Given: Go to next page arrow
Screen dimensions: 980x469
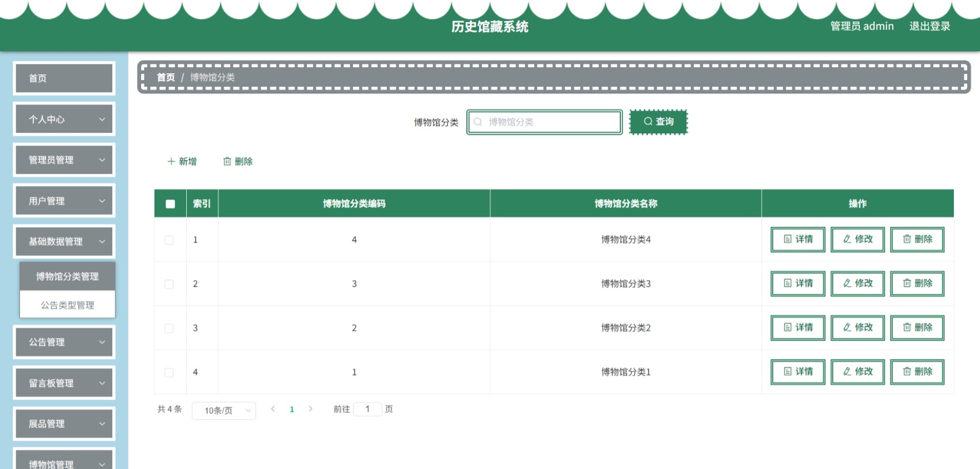Looking at the screenshot, I should (x=310, y=409).
